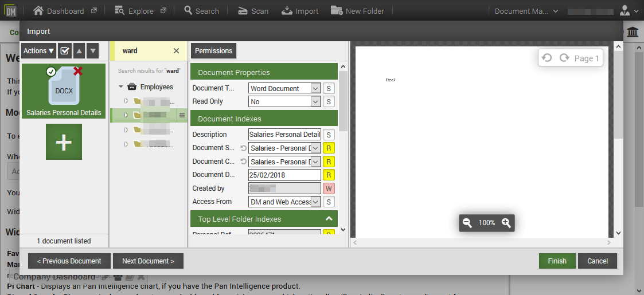
Task: Open the Document Ma... dropdown in the top bar
Action: [526, 11]
